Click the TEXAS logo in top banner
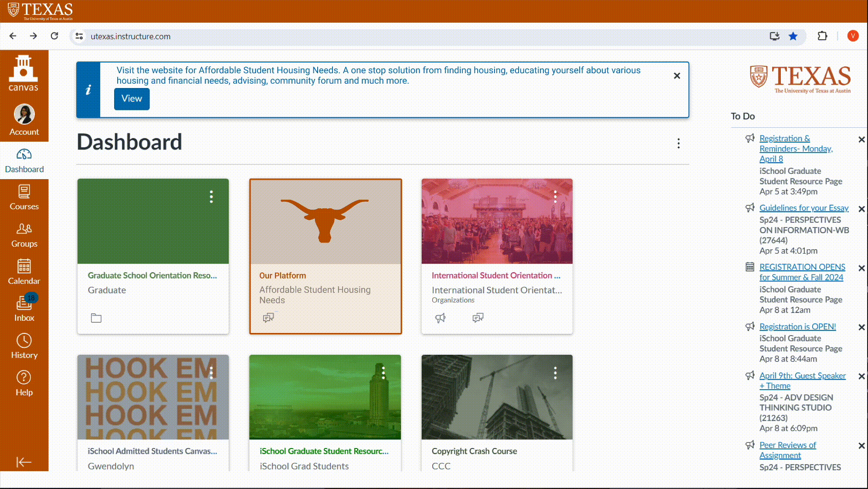This screenshot has height=489, width=868. coord(41,11)
